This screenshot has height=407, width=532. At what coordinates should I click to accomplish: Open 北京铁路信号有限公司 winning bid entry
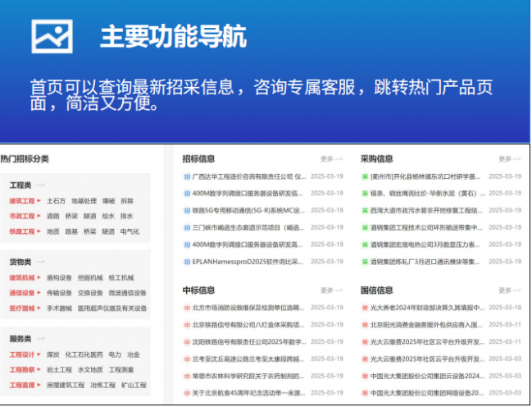pos(248,325)
